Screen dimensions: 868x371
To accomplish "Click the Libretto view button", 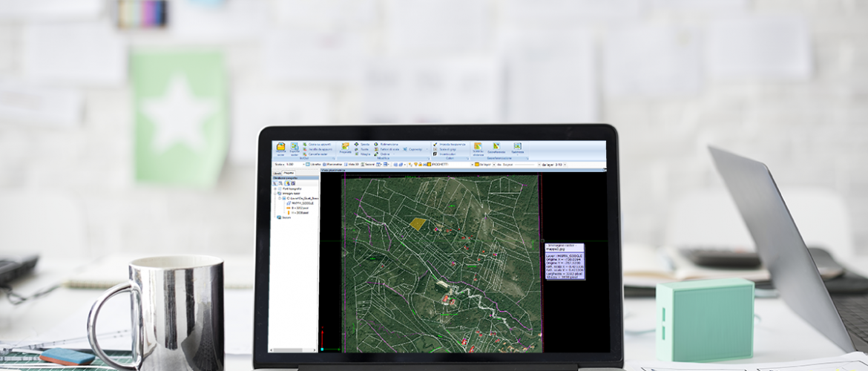I will tap(313, 165).
